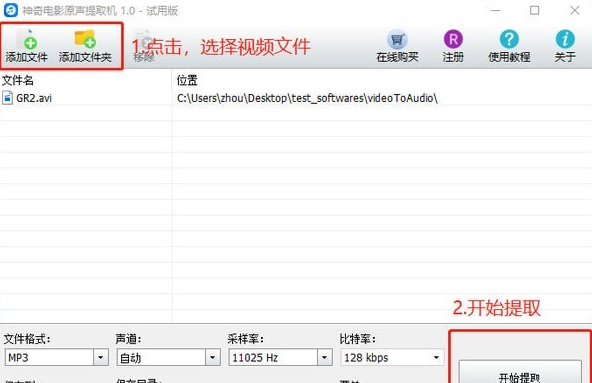This screenshot has height=383, width=592.
Task: Click the Start Extraction (开始提取) button
Action: tap(520, 372)
